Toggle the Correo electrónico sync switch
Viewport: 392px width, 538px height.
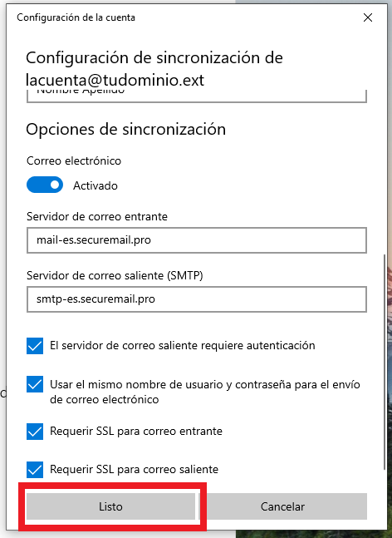[45, 185]
